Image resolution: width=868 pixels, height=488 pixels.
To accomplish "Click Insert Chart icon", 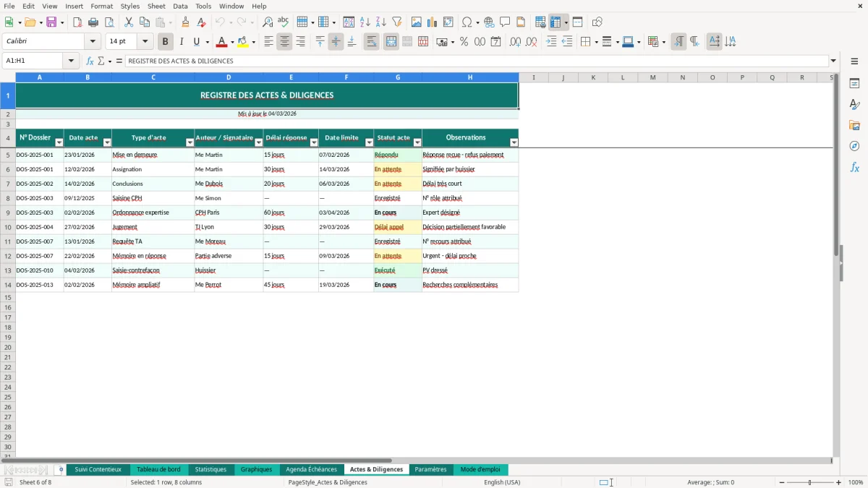I will coord(433,22).
